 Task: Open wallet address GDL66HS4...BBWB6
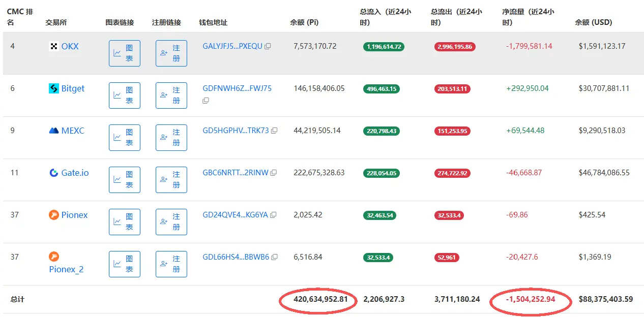pos(236,257)
